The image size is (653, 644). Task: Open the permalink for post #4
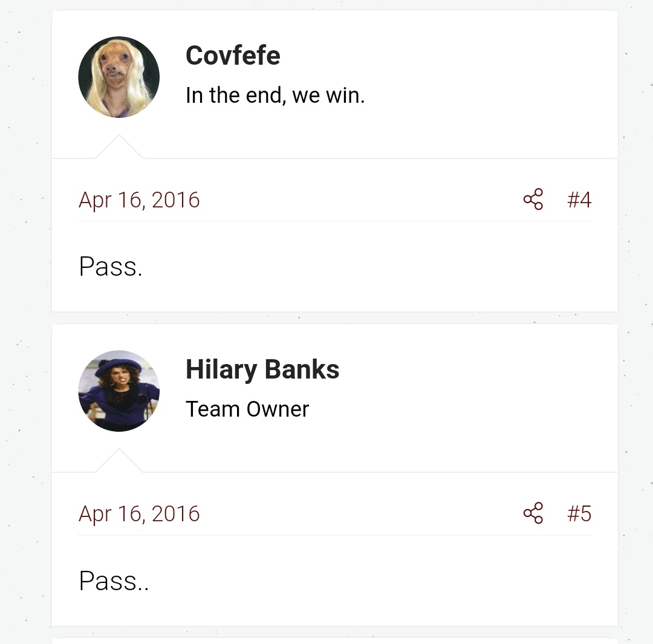pyautogui.click(x=579, y=200)
